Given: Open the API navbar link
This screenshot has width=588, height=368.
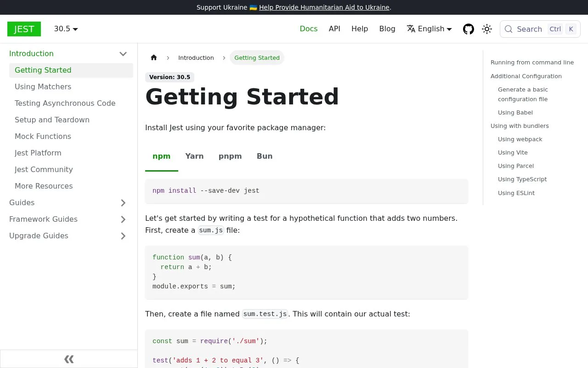Looking at the screenshot, I should [334, 29].
